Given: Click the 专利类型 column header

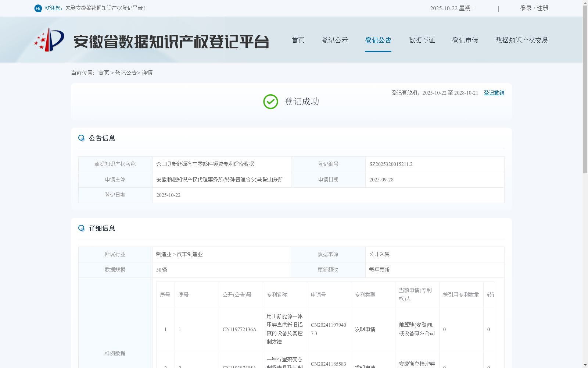Looking at the screenshot, I should tap(365, 295).
